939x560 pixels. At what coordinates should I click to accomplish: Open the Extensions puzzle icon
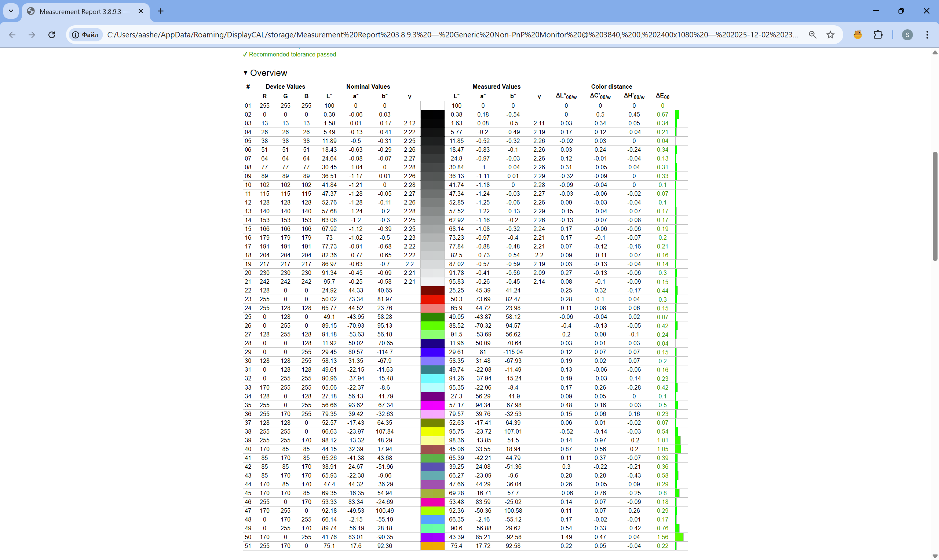(878, 35)
